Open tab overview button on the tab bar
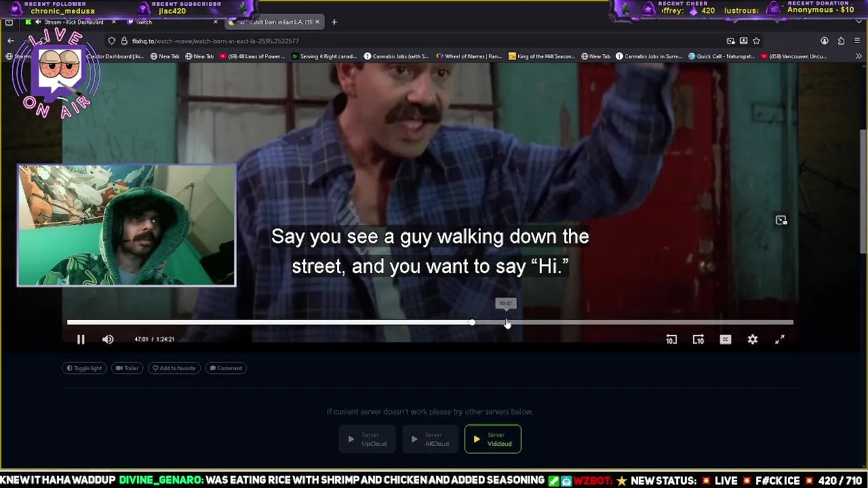868x488 pixels. (9, 22)
